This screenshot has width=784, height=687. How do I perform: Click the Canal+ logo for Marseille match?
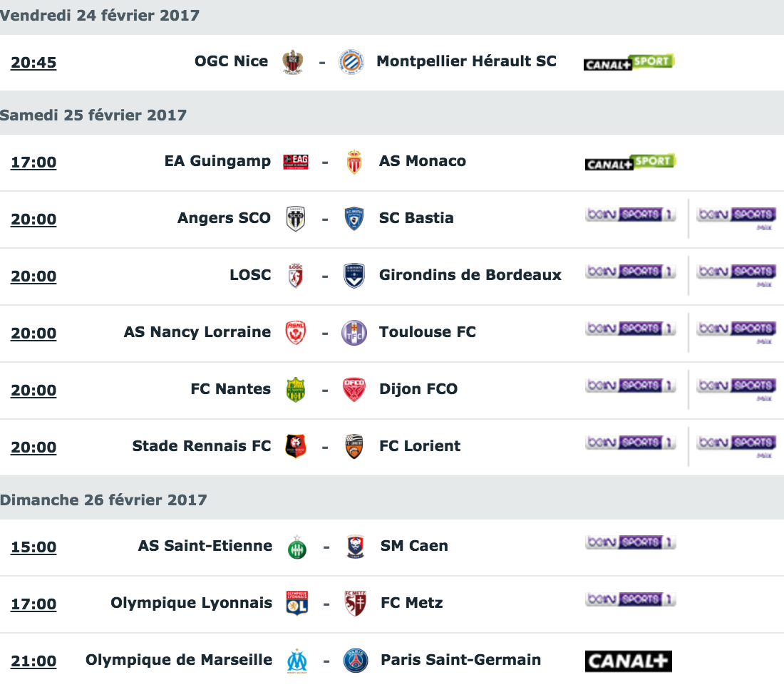tap(628, 661)
